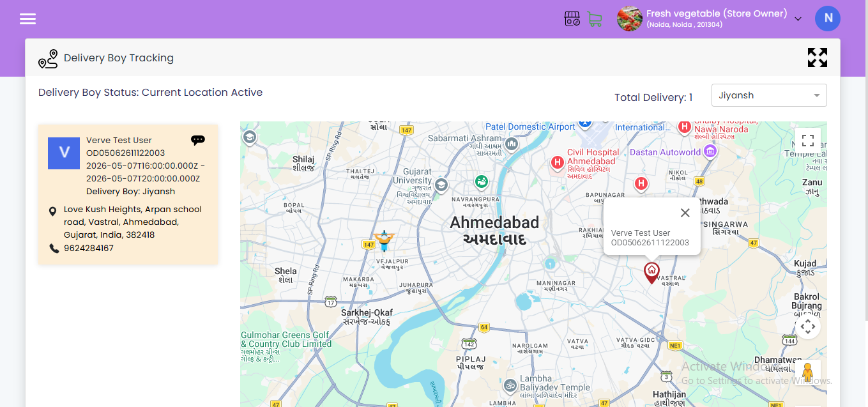Click Fresh vegetable (Store Owner) title
The width and height of the screenshot is (868, 407).
click(717, 13)
